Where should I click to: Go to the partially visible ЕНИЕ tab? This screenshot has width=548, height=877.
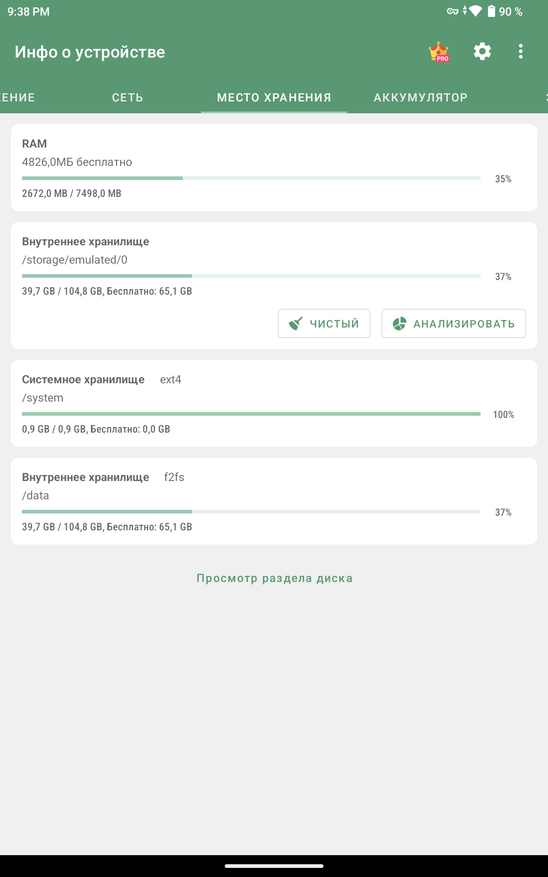(x=17, y=97)
